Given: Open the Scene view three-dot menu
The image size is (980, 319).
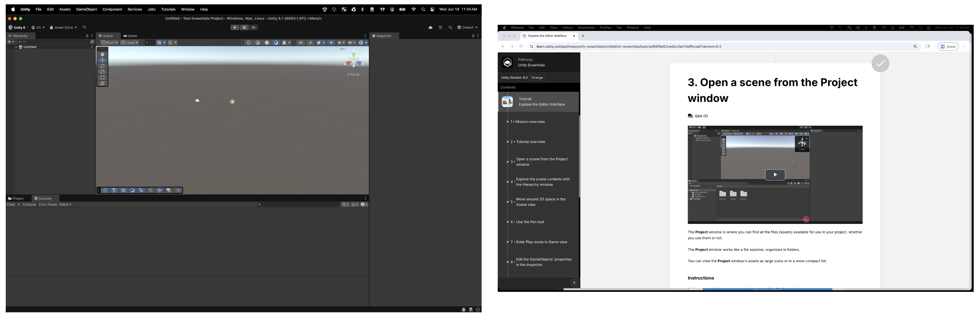Looking at the screenshot, I should click(365, 36).
